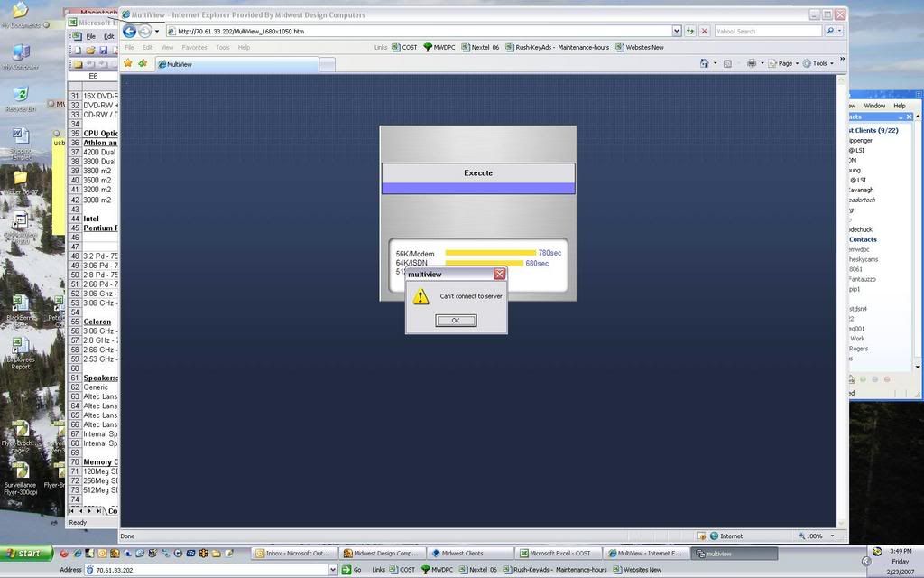Open the IE Favorites menu
The width and height of the screenshot is (924, 578).
coord(195,47)
